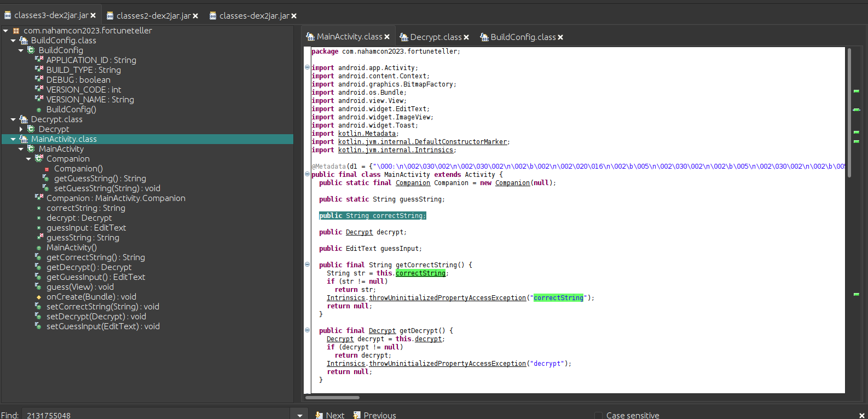This screenshot has height=419, width=868.
Task: Collapse the MainActivity.class tree node
Action: 13,139
